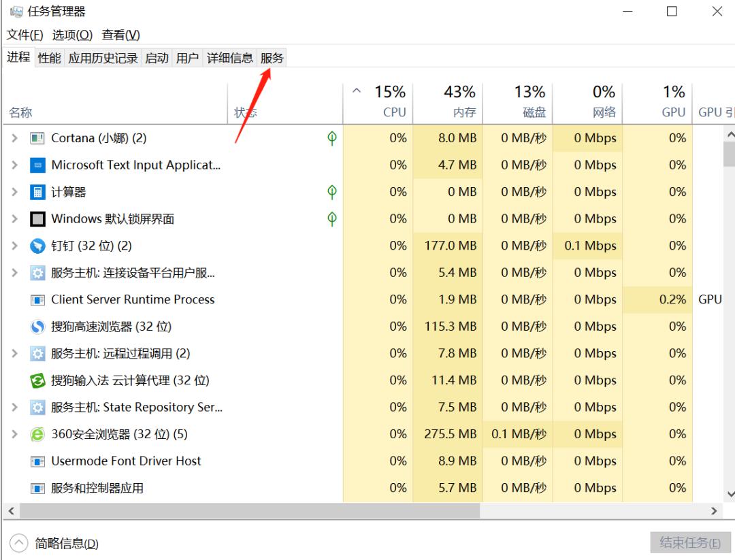Switch to the 性能 tab
Viewport: 735px width, 560px height.
pos(48,58)
